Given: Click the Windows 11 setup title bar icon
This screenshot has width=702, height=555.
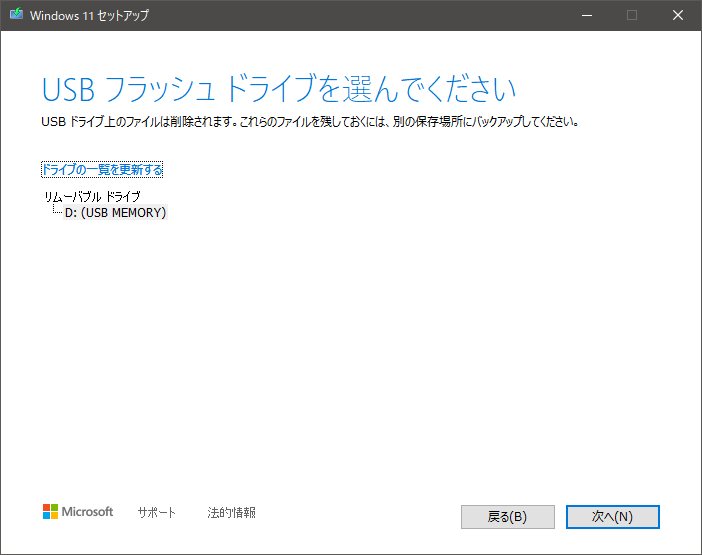Looking at the screenshot, I should point(17,14).
